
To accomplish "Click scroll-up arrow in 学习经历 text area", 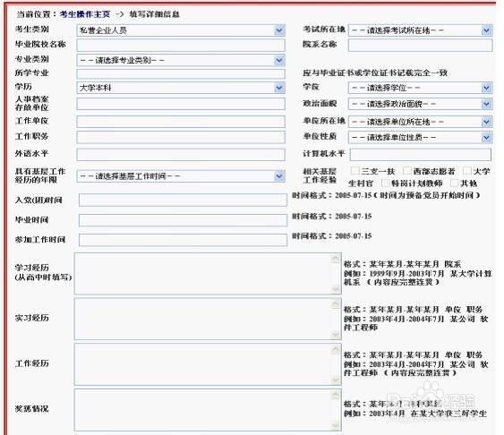I will (x=336, y=258).
